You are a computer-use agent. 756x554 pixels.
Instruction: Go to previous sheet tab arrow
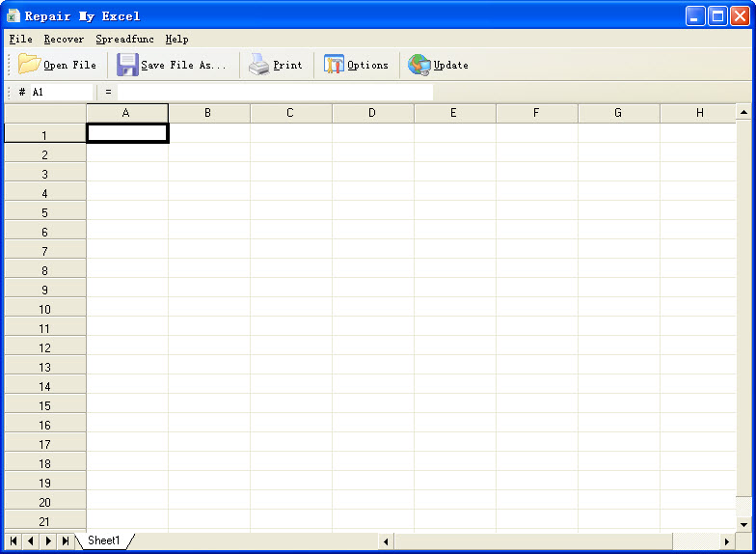click(x=31, y=540)
